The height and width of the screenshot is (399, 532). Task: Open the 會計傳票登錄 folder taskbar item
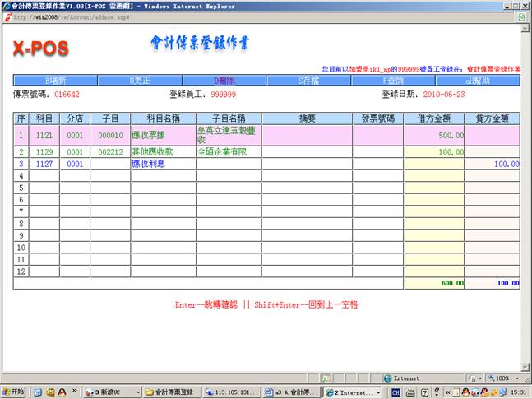[171, 392]
